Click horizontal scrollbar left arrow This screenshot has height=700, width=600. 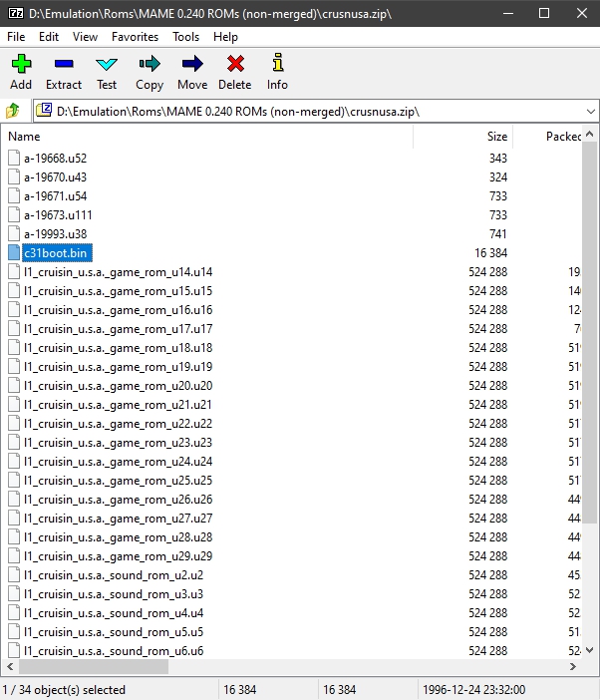pyautogui.click(x=11, y=666)
